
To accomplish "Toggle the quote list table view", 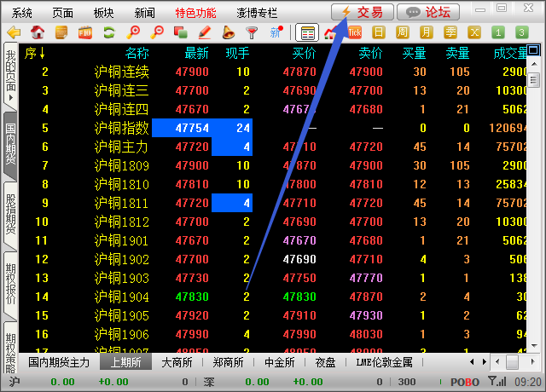I will click(x=307, y=33).
